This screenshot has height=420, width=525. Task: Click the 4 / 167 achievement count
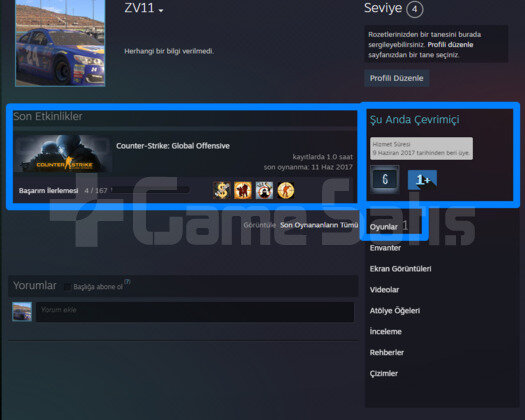click(96, 191)
